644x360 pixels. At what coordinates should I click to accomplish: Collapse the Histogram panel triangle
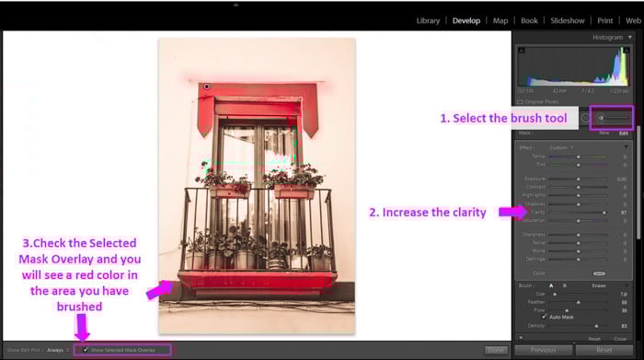tap(630, 38)
